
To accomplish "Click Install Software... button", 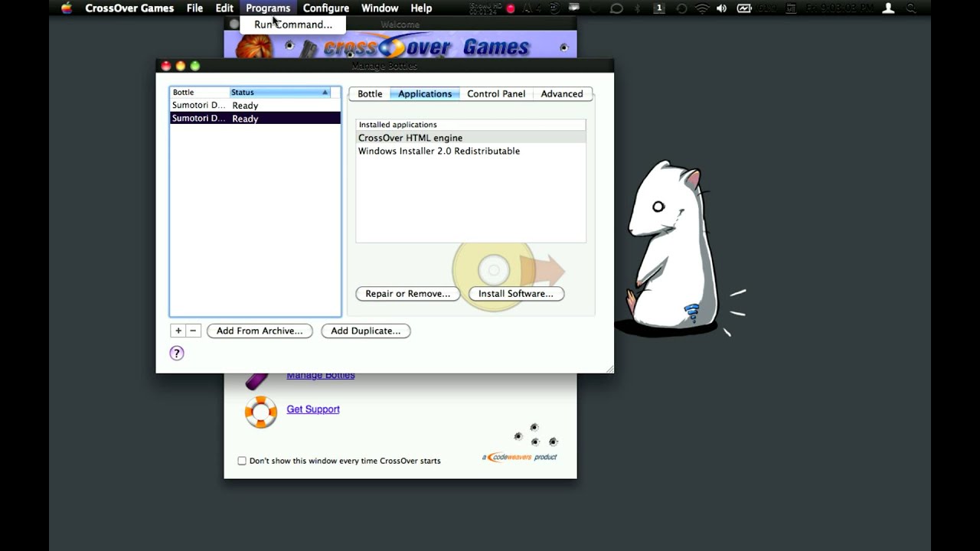I will (516, 294).
